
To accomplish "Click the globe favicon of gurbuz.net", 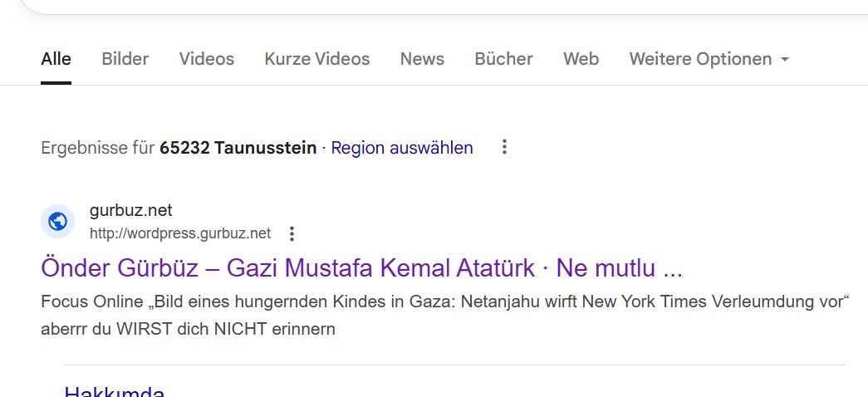I will point(57,222).
